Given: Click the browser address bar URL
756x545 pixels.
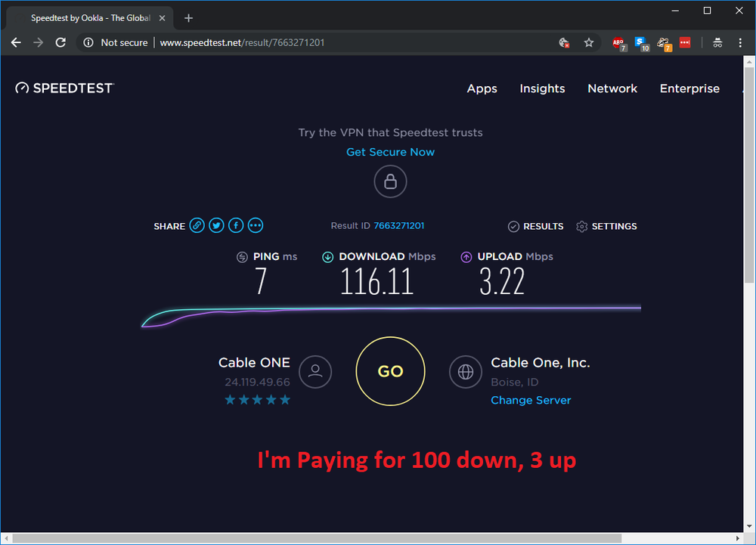Looking at the screenshot, I should [242, 43].
